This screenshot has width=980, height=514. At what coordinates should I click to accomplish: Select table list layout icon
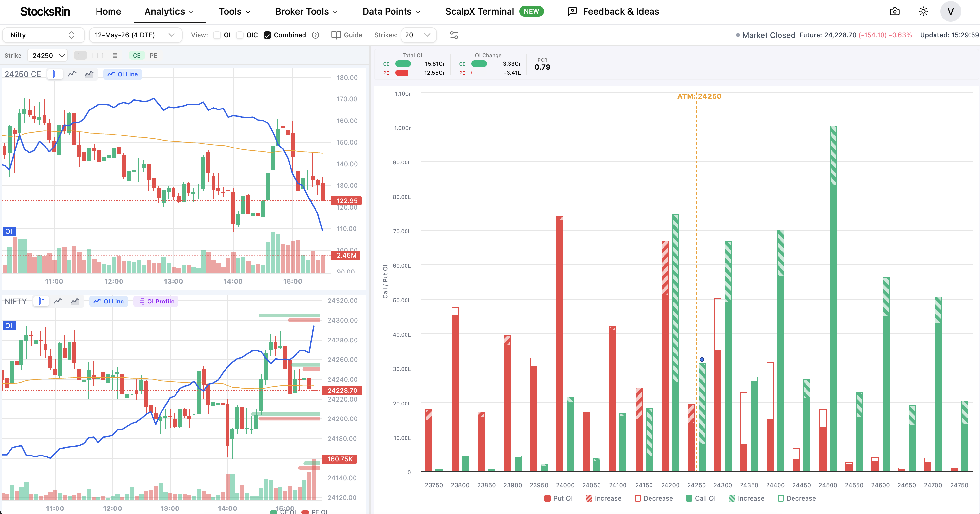[x=115, y=56]
